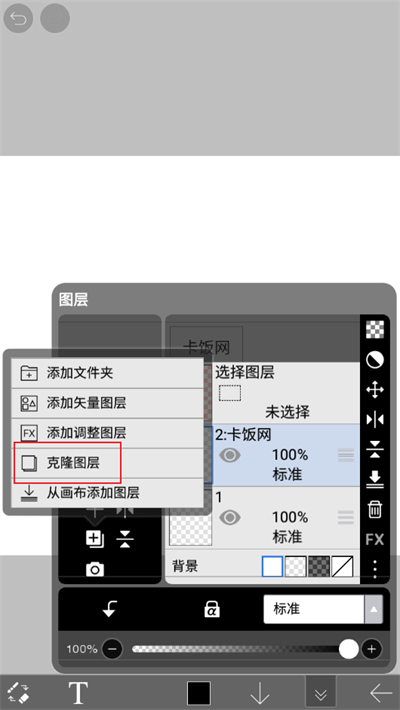Select the move layer cross-arrows icon
The image size is (400, 710).
tap(375, 390)
